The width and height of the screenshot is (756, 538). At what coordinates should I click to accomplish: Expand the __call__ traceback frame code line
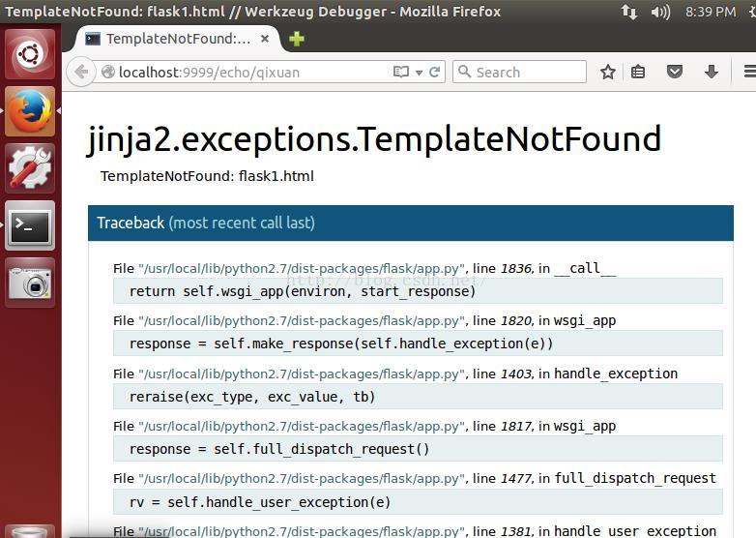pyautogui.click(x=418, y=291)
